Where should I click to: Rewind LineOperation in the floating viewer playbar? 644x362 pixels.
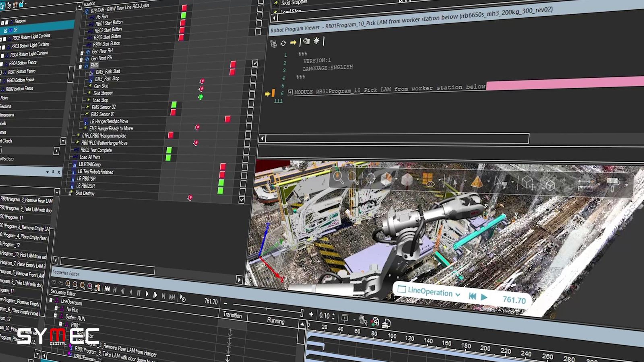472,296
